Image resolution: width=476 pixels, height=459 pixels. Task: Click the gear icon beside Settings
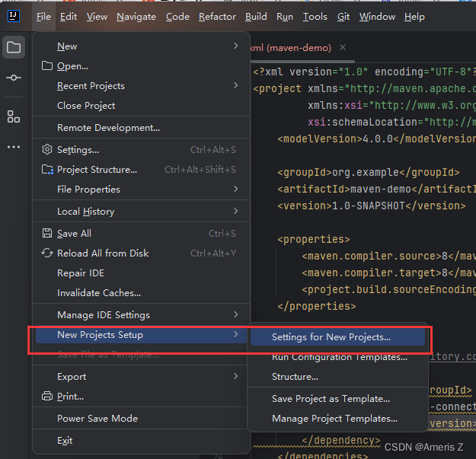(x=47, y=149)
